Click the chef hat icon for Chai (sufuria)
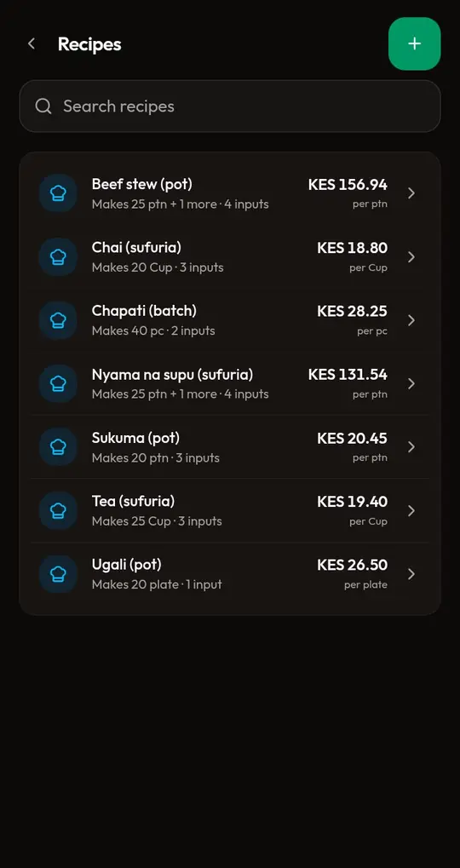This screenshot has height=868, width=460. pyautogui.click(x=58, y=257)
